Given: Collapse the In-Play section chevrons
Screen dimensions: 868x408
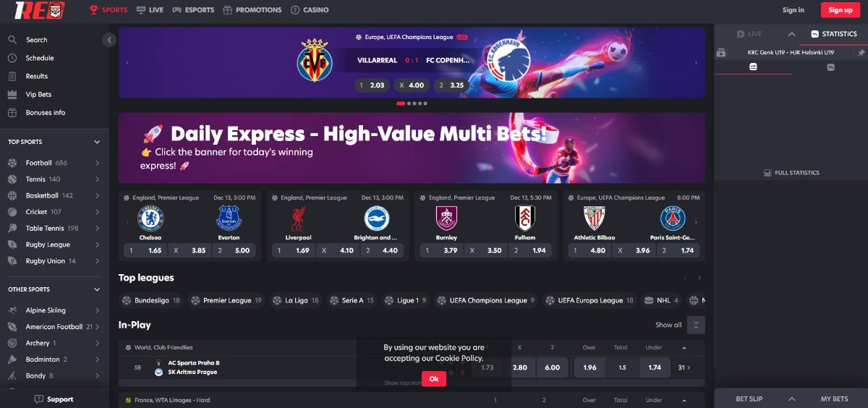Looking at the screenshot, I should point(697,325).
